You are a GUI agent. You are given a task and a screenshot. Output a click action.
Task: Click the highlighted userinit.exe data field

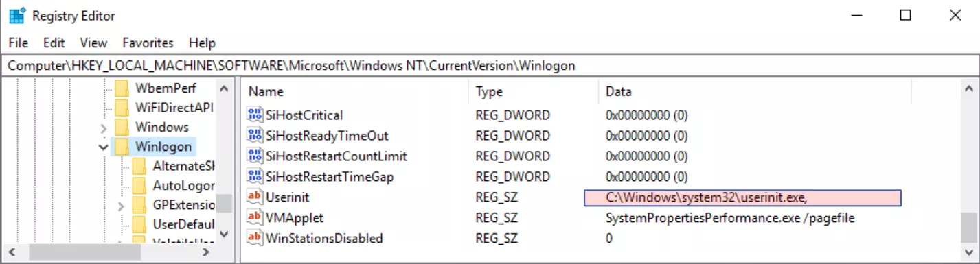[742, 197]
